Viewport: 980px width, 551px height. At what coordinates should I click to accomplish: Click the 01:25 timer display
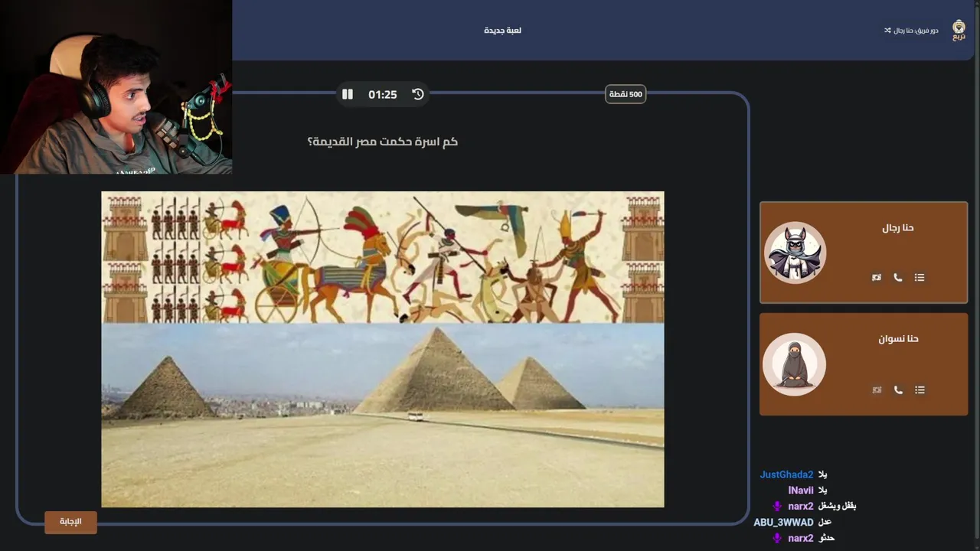(x=383, y=94)
